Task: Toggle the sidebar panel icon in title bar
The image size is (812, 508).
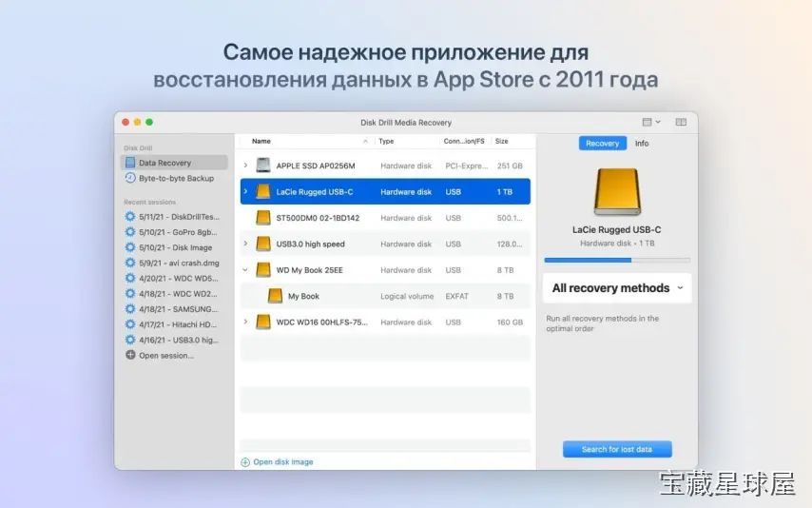Action: (x=681, y=122)
